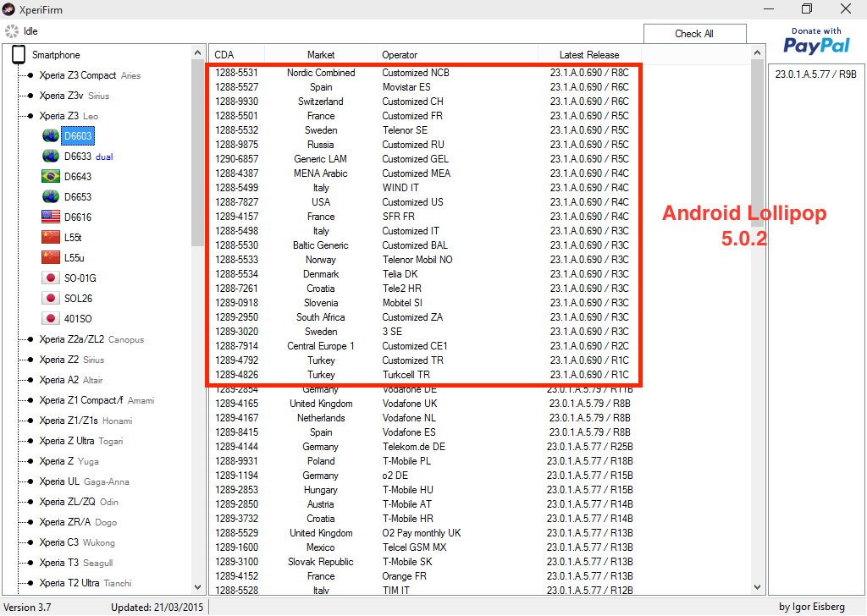
Task: Click the USA flag icon beside D6616
Action: tap(51, 217)
